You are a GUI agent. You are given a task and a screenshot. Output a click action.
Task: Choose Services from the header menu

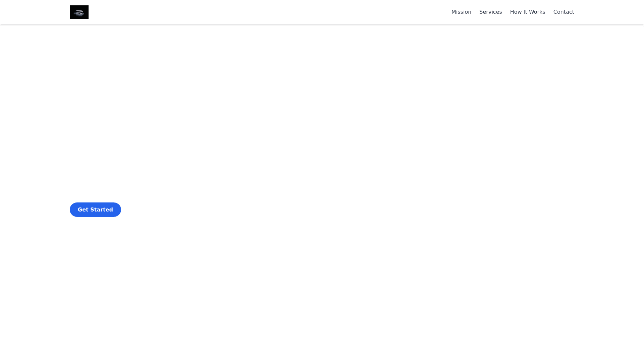pos(490,12)
